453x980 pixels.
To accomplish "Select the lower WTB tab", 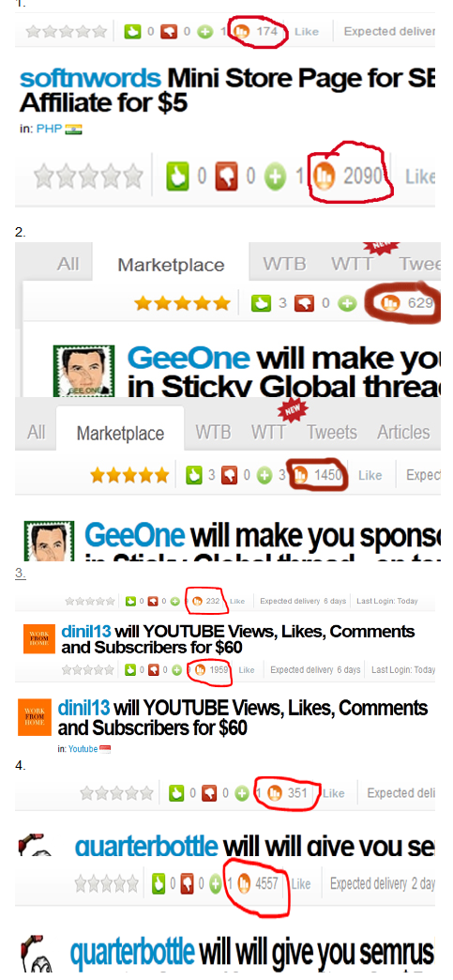I will click(x=213, y=433).
